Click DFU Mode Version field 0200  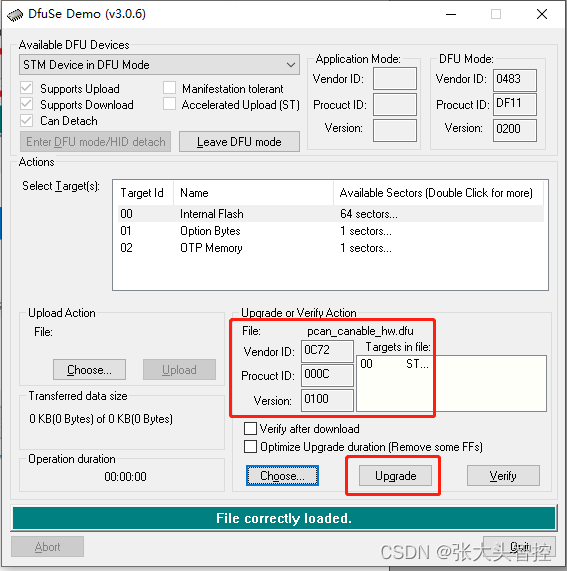tap(515, 130)
